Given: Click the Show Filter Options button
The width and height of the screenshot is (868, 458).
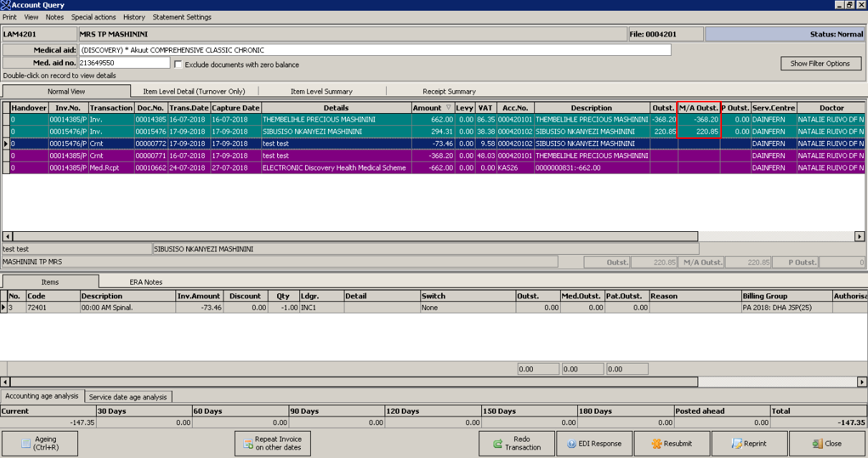Looking at the screenshot, I should (820, 64).
